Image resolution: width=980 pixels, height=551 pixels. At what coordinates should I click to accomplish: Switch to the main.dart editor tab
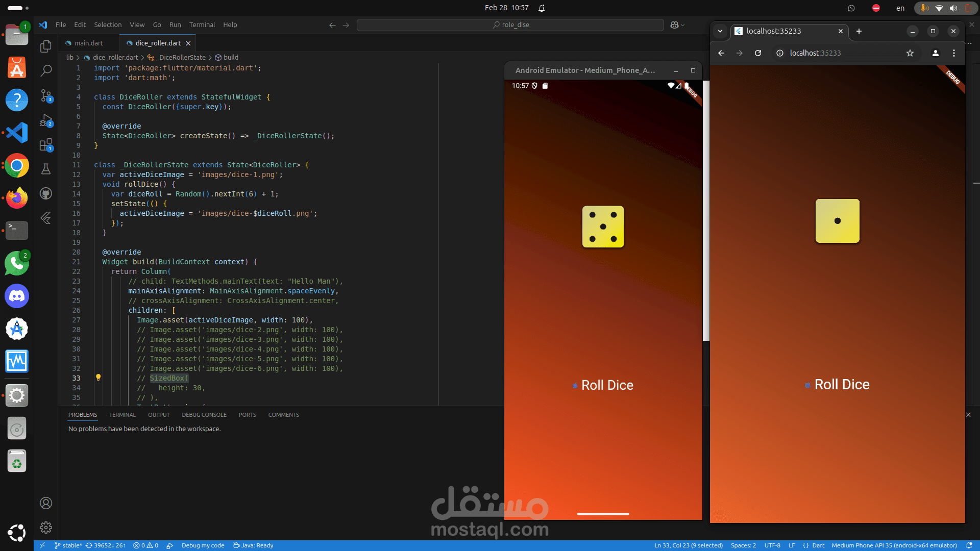click(x=88, y=43)
